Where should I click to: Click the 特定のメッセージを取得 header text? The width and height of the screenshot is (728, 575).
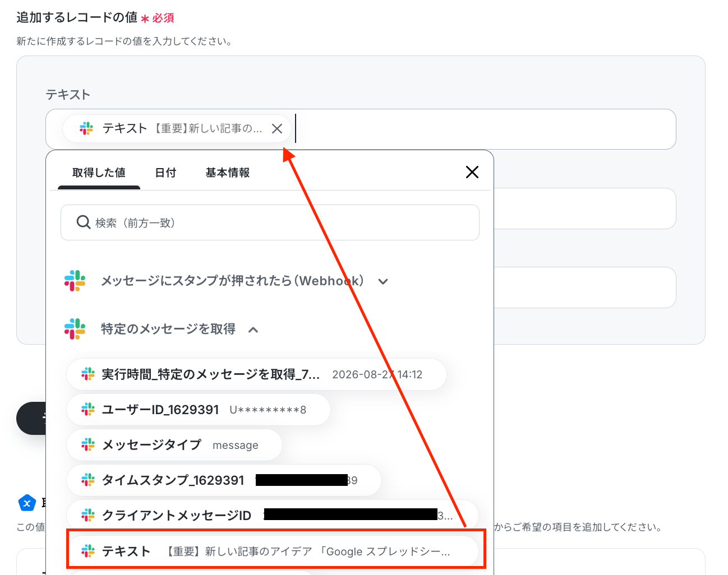tap(168, 329)
